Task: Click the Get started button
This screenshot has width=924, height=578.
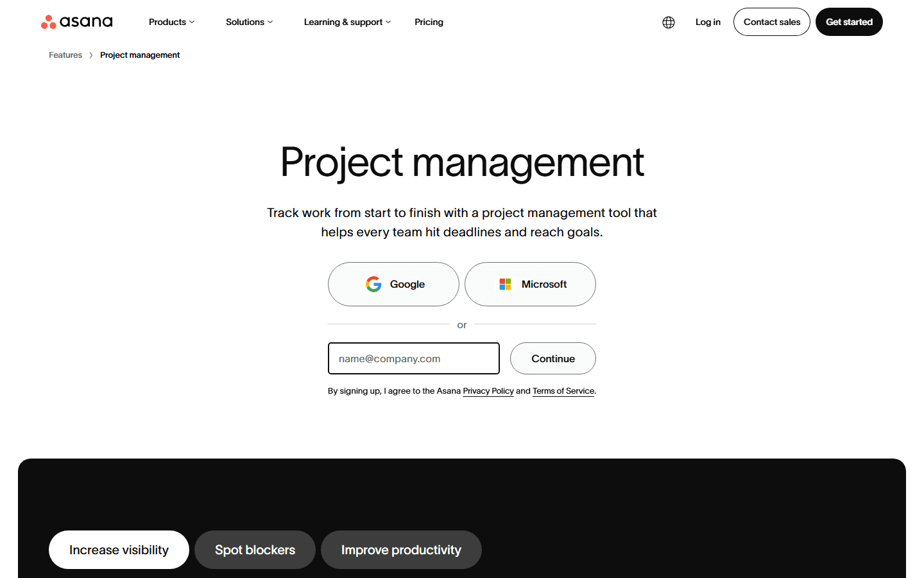Action: [849, 22]
